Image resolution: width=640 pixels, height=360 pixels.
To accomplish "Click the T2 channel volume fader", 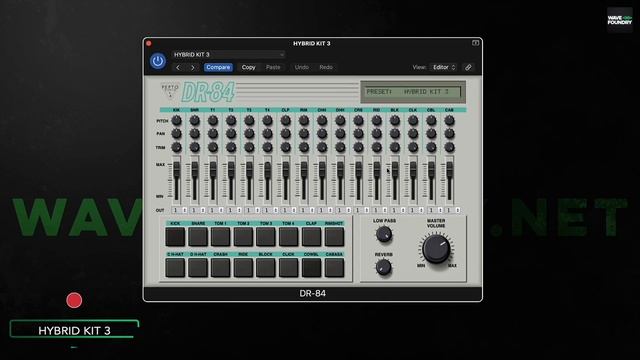I will (x=231, y=169).
